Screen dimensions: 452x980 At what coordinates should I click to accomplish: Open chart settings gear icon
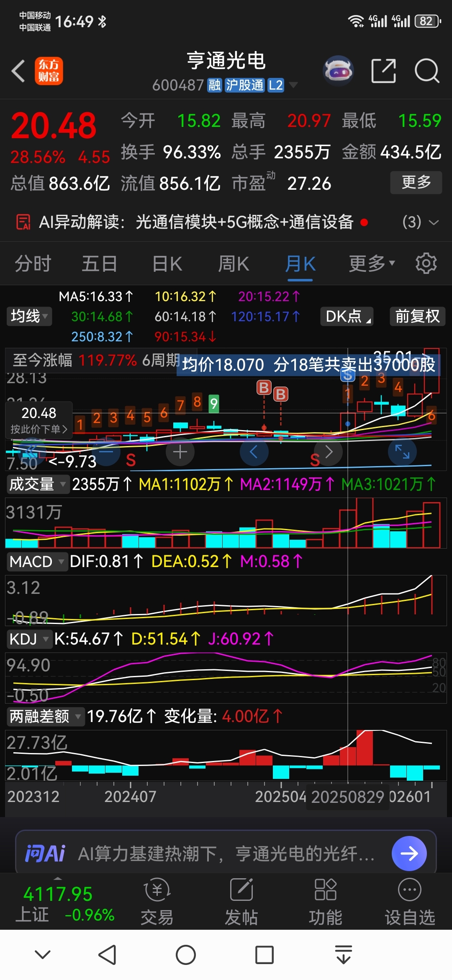coord(426,263)
